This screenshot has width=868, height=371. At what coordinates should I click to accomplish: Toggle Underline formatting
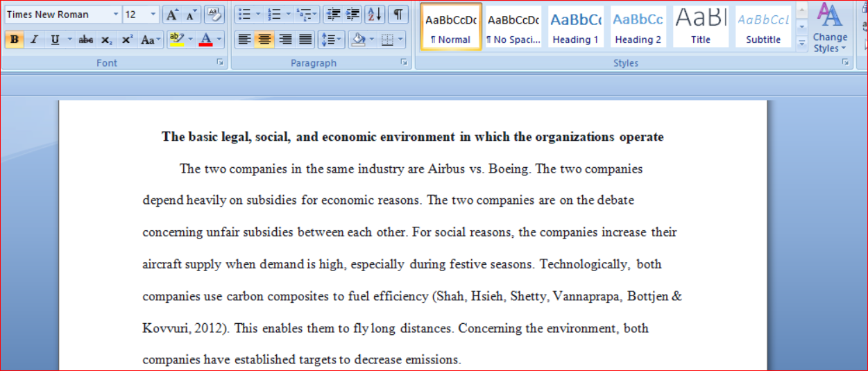(x=55, y=40)
